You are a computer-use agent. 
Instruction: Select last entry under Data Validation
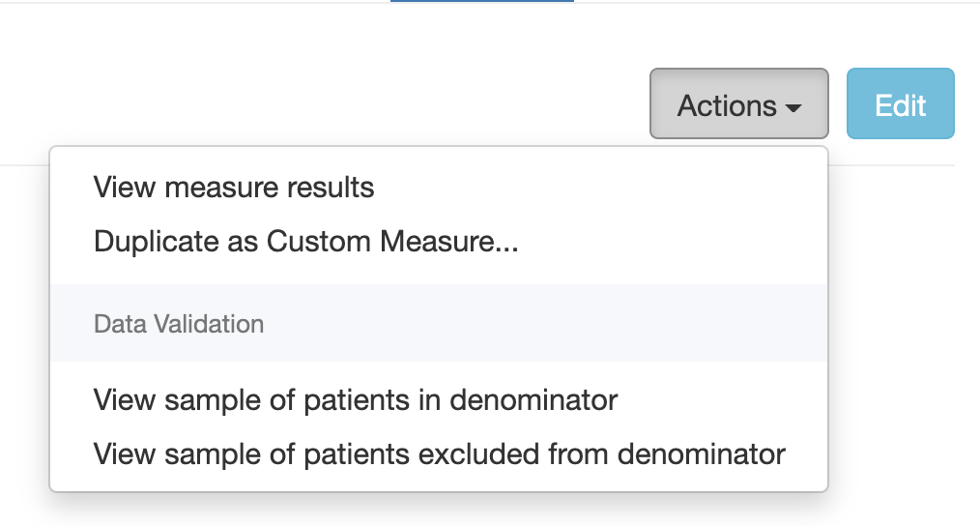439,453
